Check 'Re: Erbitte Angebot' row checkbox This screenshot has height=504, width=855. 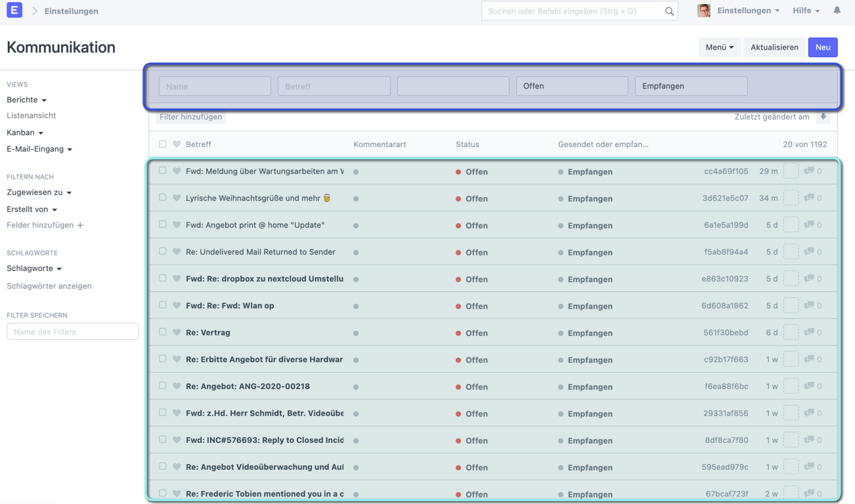163,359
